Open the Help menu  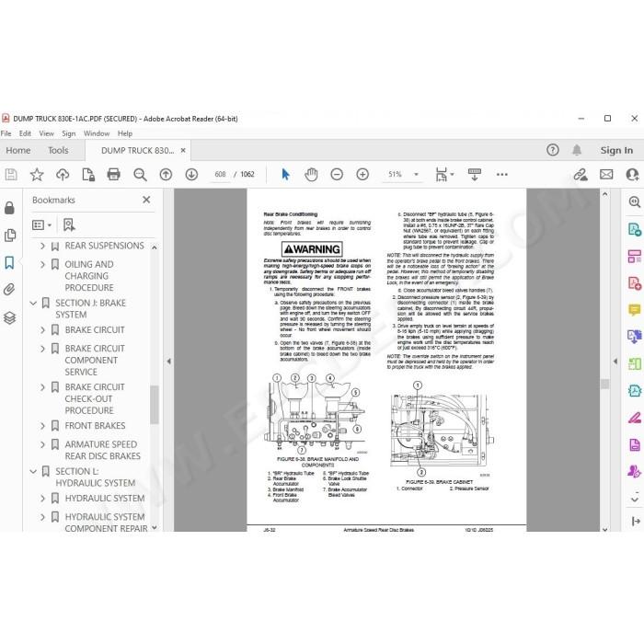coord(125,133)
